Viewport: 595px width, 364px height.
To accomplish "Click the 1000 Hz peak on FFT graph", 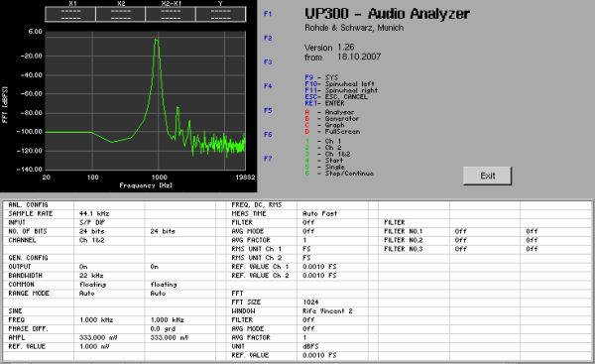I will (157, 40).
